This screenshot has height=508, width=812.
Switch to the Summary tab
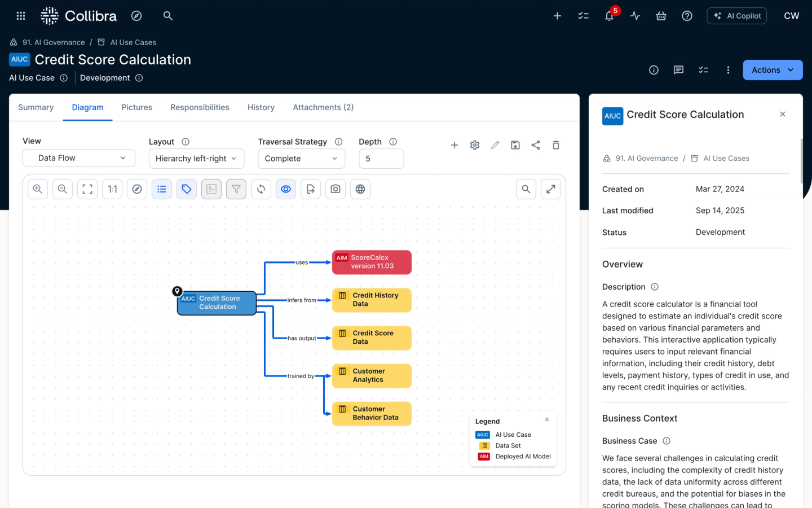[36, 107]
